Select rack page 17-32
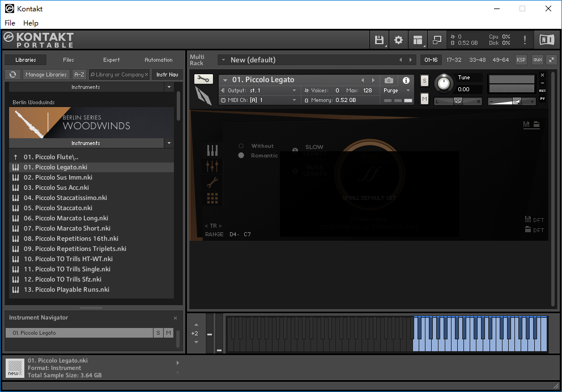This screenshot has width=562, height=392. (454, 60)
